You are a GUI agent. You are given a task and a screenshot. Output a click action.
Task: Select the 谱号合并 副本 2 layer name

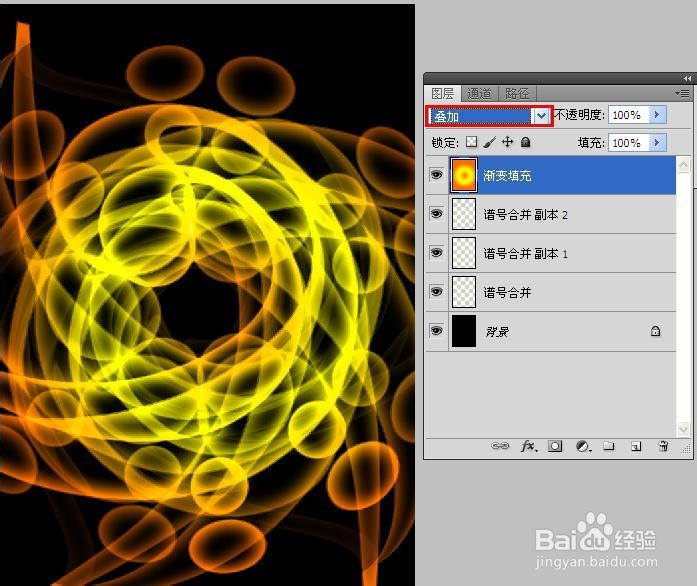click(525, 215)
